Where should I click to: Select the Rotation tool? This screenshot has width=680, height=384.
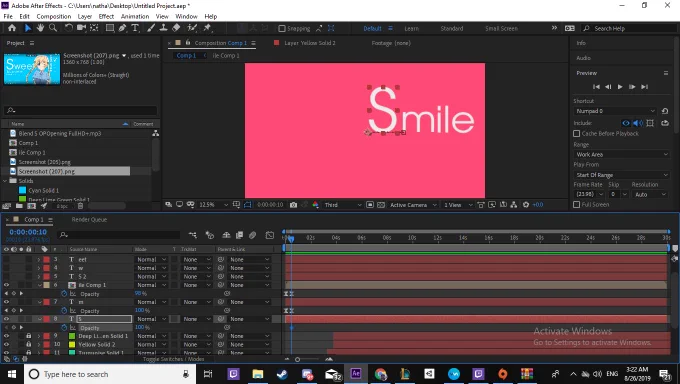tap(69, 28)
